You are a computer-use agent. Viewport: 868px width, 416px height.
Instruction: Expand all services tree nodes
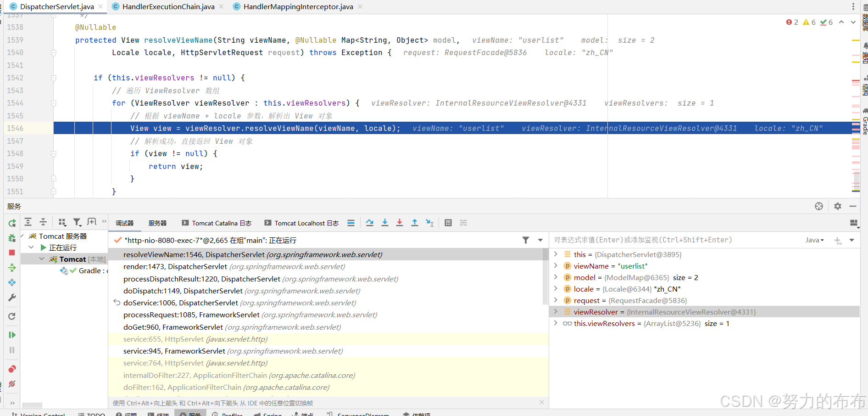coord(28,222)
